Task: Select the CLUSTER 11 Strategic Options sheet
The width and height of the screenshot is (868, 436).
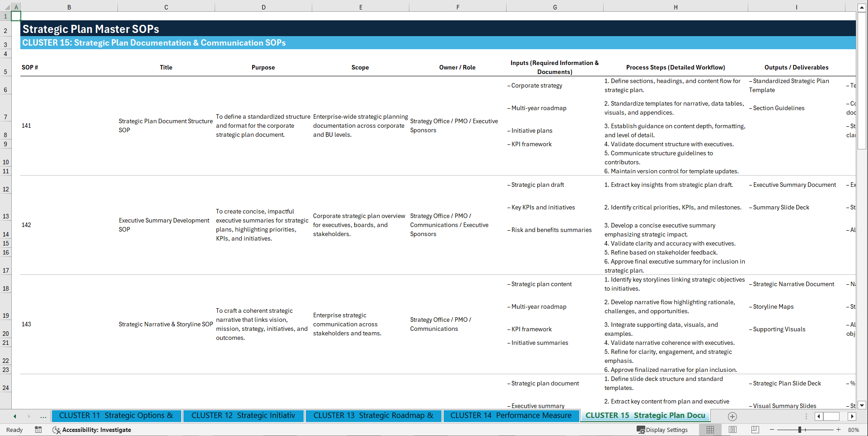Action: click(117, 415)
